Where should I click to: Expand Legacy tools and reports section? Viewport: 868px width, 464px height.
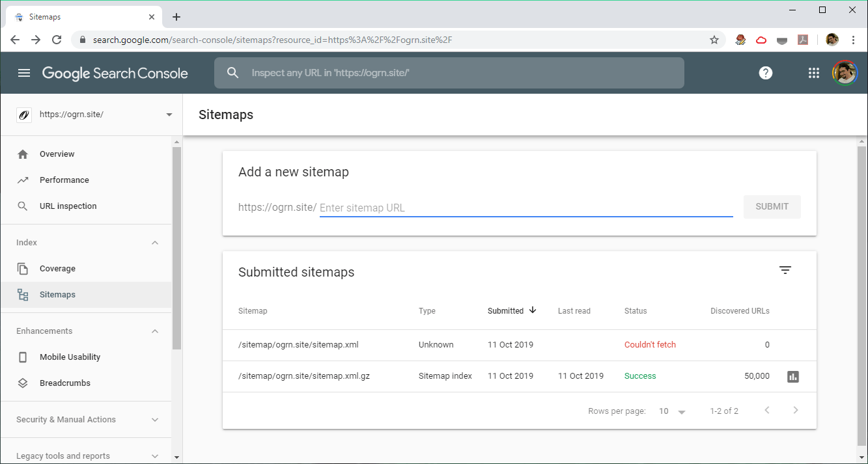155,456
